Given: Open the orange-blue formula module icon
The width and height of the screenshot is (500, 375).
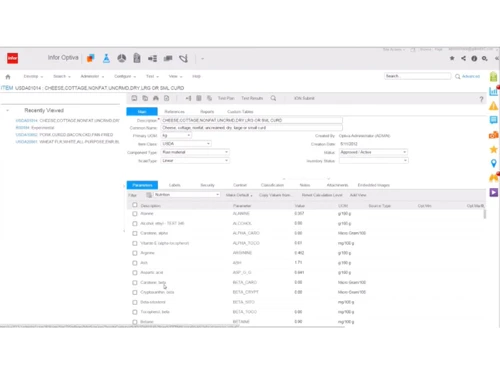Looking at the screenshot, I should 91,58.
